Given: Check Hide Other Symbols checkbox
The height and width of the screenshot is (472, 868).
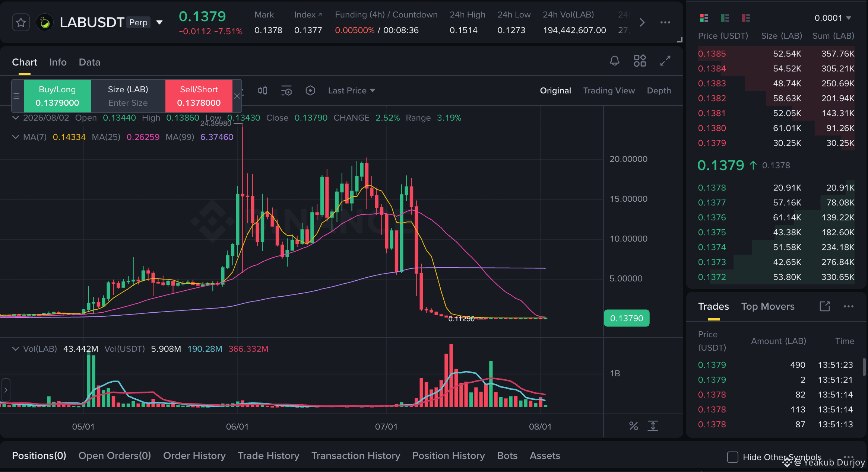Looking at the screenshot, I should coord(732,457).
